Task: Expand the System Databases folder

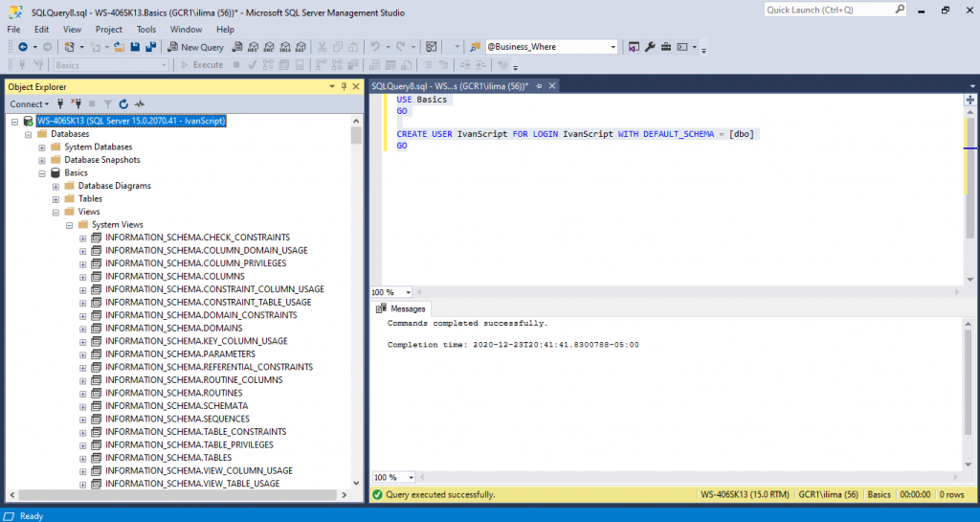Action: 42,148
